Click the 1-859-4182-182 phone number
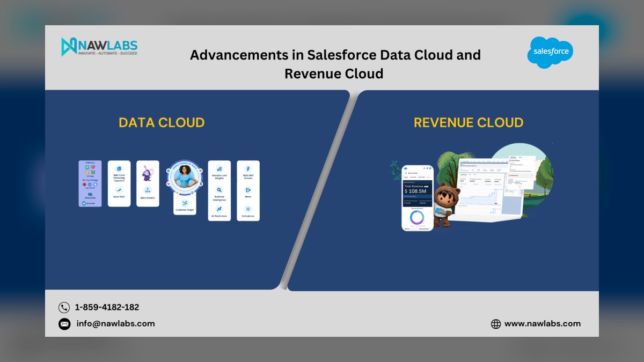This screenshot has width=644, height=362. coord(107,307)
